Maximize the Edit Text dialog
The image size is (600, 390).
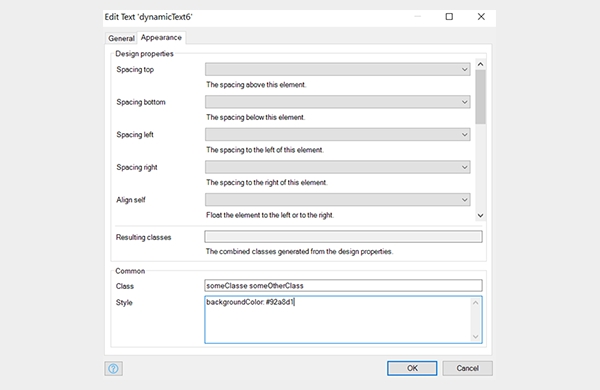(x=449, y=16)
